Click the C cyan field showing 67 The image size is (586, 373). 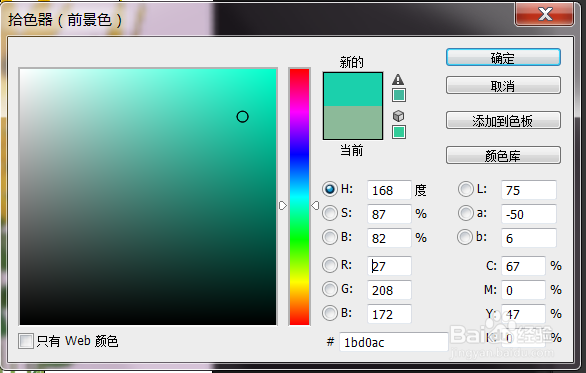pos(523,266)
